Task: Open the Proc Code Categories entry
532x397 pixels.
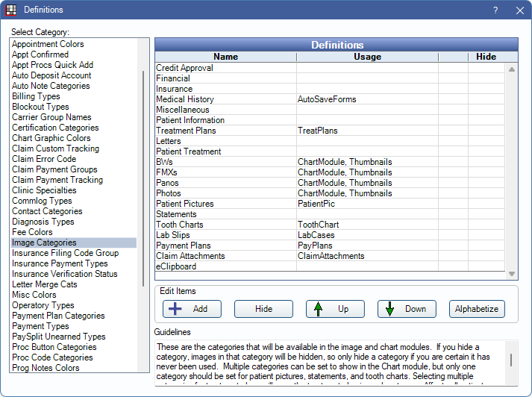Action: point(52,357)
